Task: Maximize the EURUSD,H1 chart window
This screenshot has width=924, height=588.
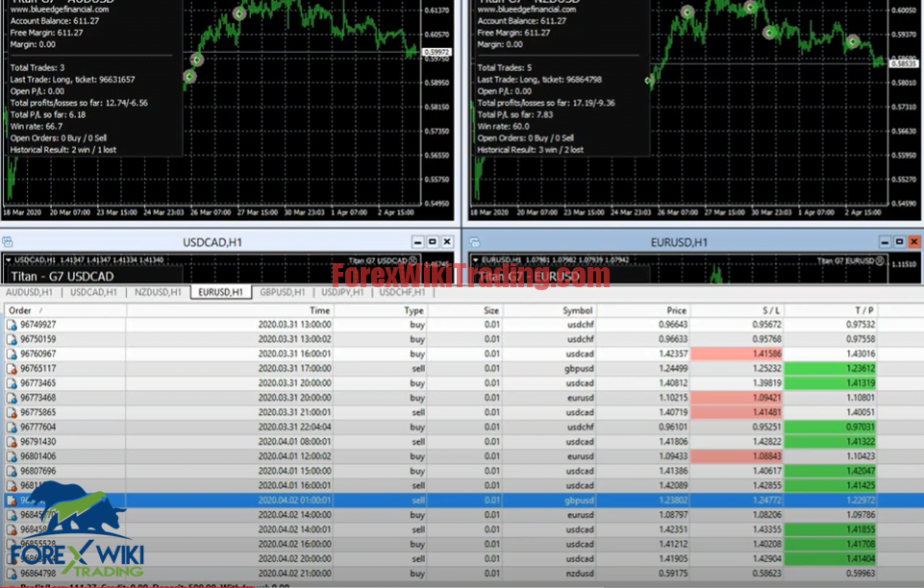Action: 899,242
